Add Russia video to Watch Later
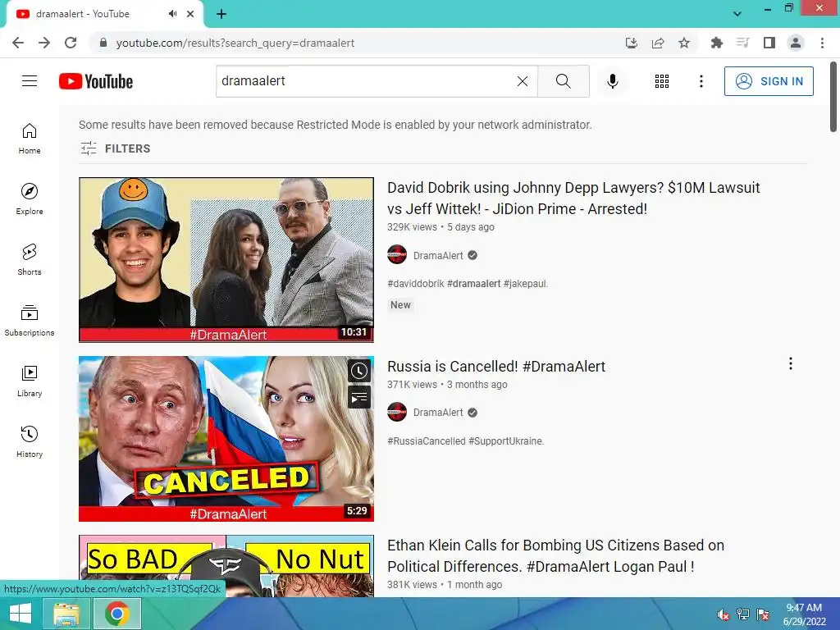Viewport: 840px width, 630px height. click(359, 371)
